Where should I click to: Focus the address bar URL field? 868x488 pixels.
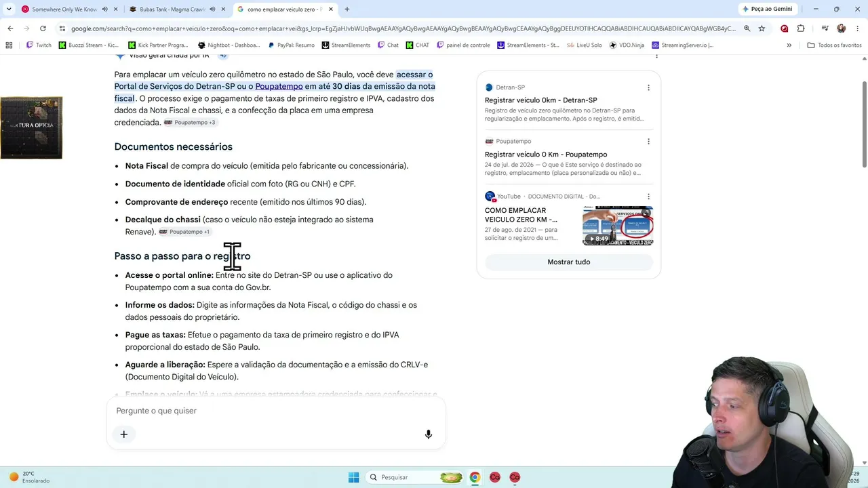coord(403,28)
